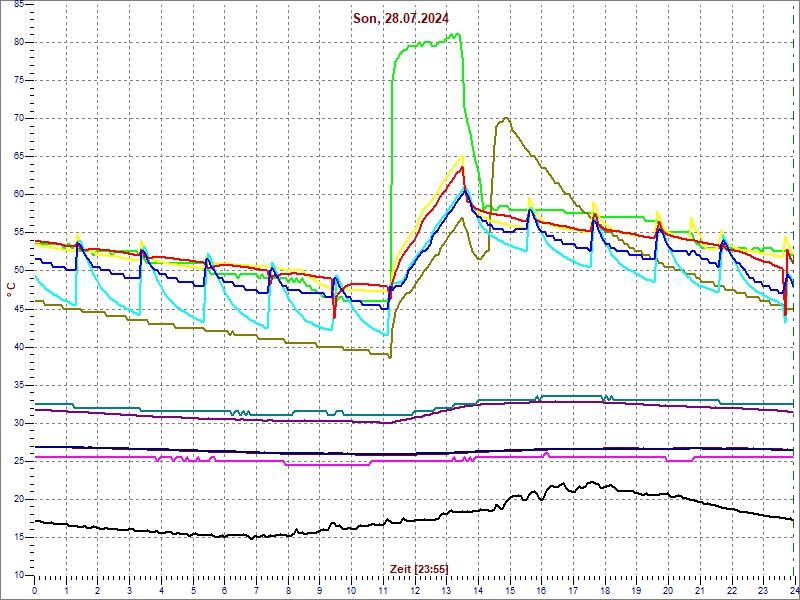The image size is (800, 600).
Task: Click the °C unit label on the y-axis
Action: pyautogui.click(x=11, y=289)
